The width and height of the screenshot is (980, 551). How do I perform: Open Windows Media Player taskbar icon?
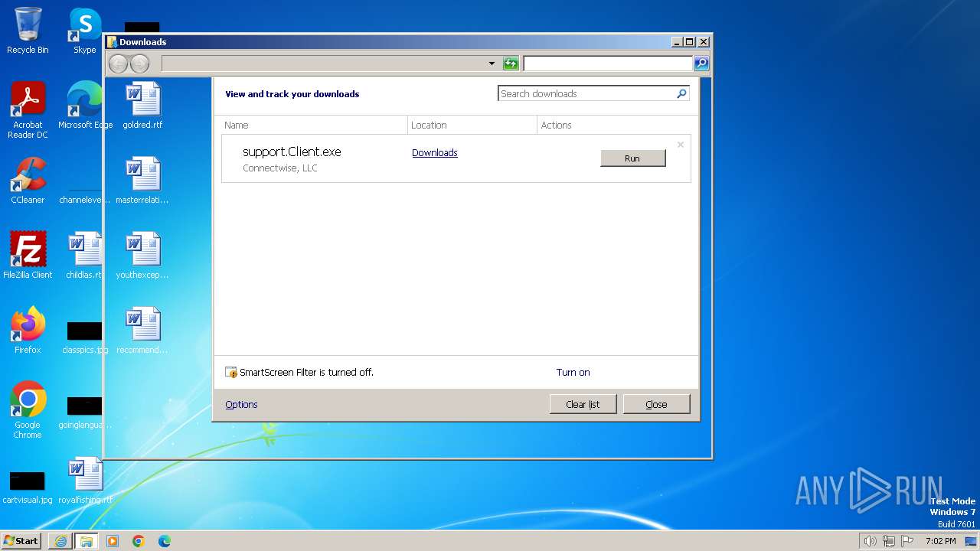pos(113,541)
